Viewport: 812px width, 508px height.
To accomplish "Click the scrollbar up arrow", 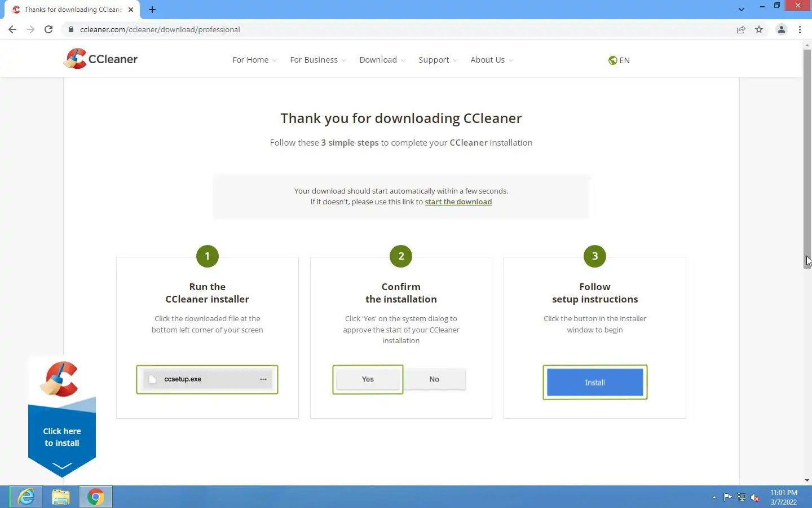I will 807,45.
